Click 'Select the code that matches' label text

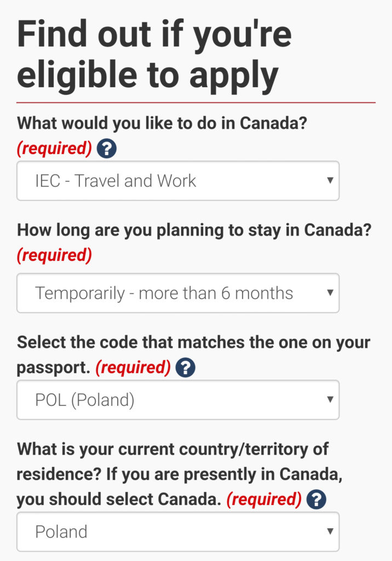(194, 343)
